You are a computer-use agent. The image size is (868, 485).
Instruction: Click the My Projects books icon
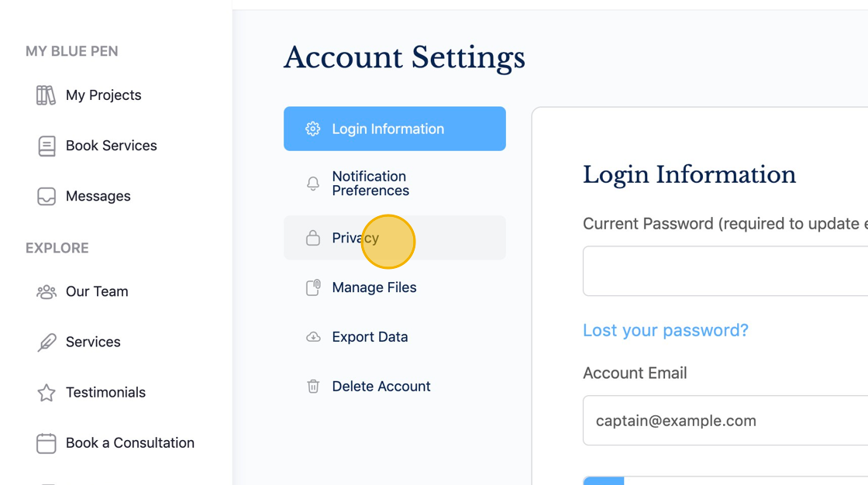[46, 95]
